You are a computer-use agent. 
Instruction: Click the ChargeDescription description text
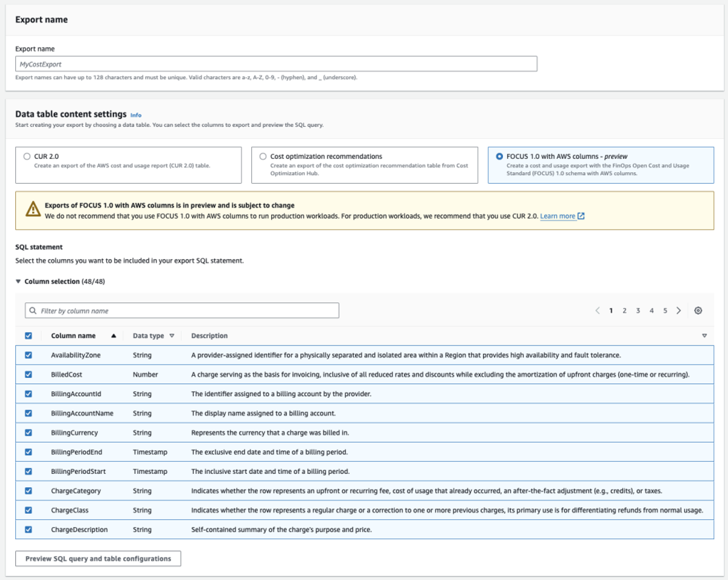[281, 530]
